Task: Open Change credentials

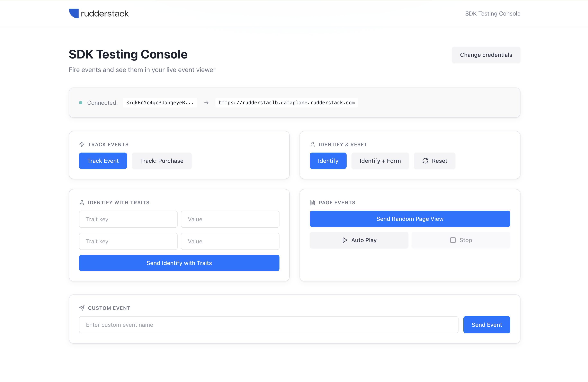Action: (x=486, y=55)
